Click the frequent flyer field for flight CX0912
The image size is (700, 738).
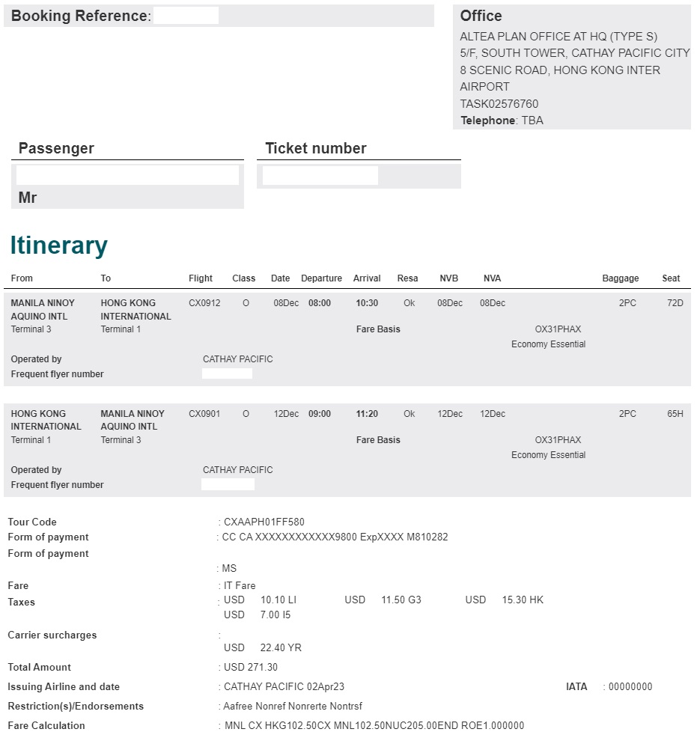pyautogui.click(x=227, y=373)
